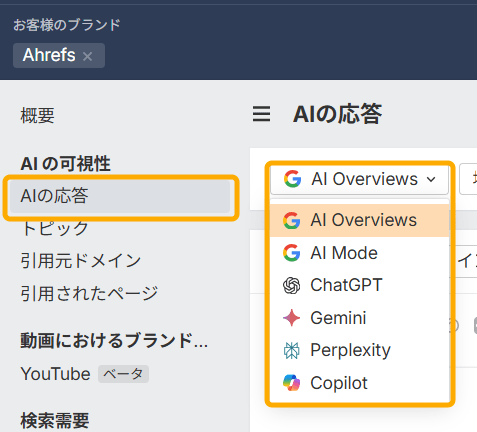477x432 pixels.
Task: Click the Gemini sparkle icon
Action: tap(292, 318)
